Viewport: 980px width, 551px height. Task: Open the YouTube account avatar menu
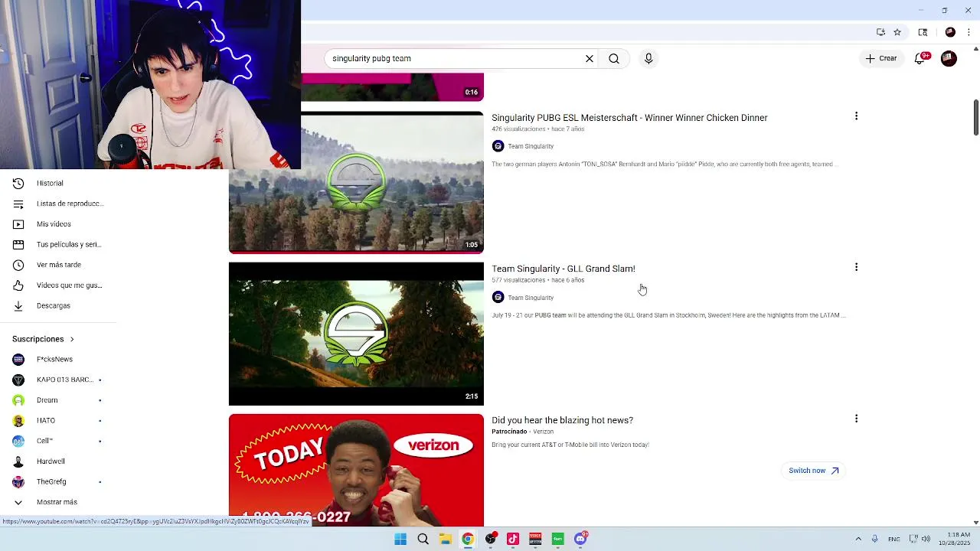[x=949, y=58]
